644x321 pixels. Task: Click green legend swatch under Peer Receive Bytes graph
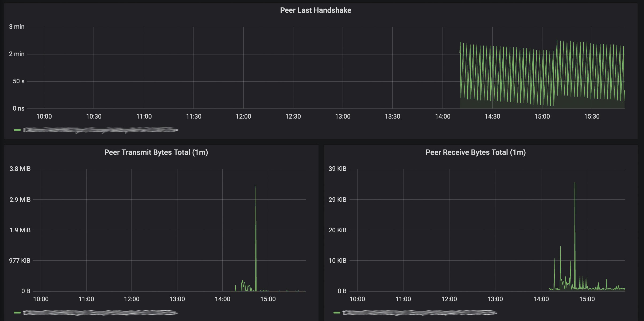[x=337, y=312]
